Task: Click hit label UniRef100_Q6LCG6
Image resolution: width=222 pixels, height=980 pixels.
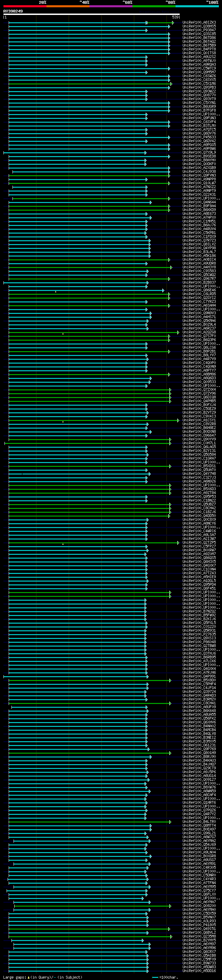Action: point(199,347)
